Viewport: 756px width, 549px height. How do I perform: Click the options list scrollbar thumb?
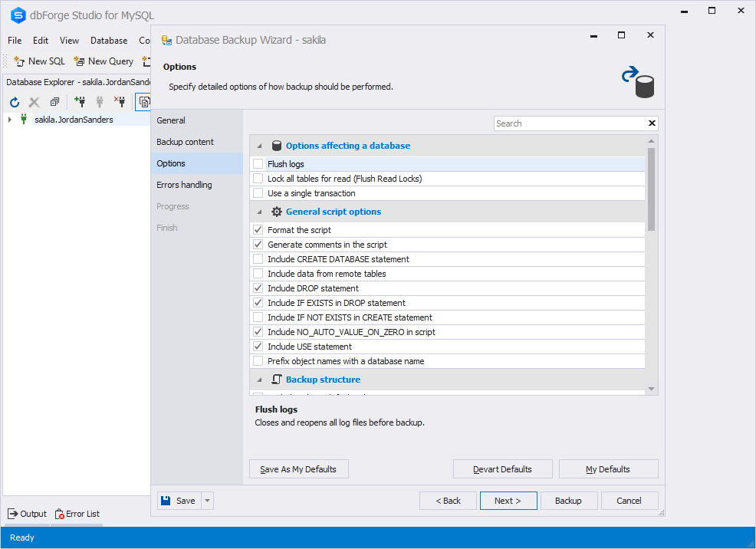pyautogui.click(x=652, y=189)
